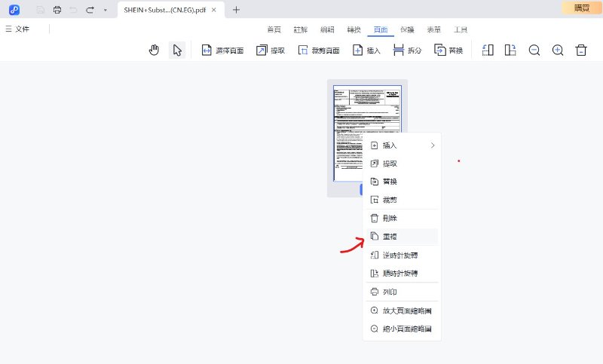Open the quick access dropdown arrow
603x364 pixels.
pyautogui.click(x=106, y=10)
